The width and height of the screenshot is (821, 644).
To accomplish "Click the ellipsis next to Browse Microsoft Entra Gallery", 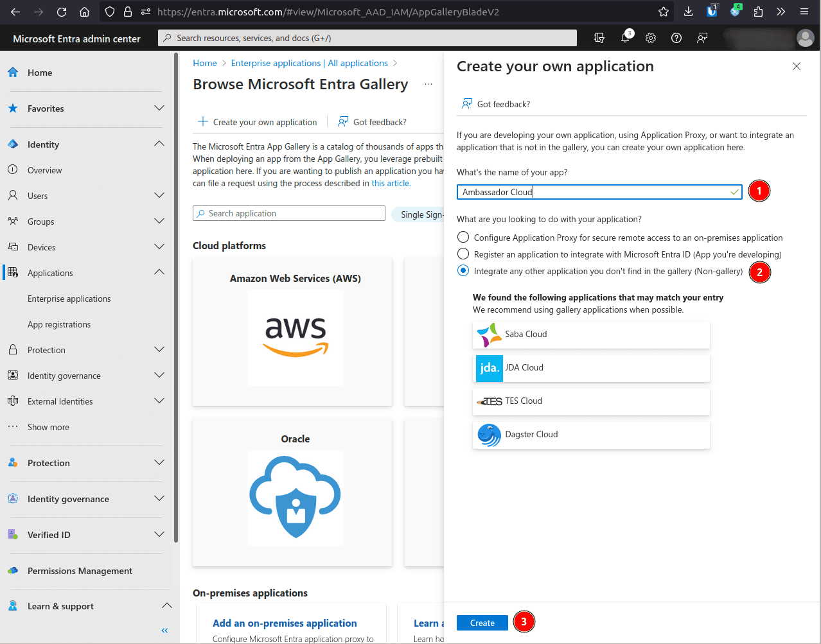I will [x=428, y=84].
